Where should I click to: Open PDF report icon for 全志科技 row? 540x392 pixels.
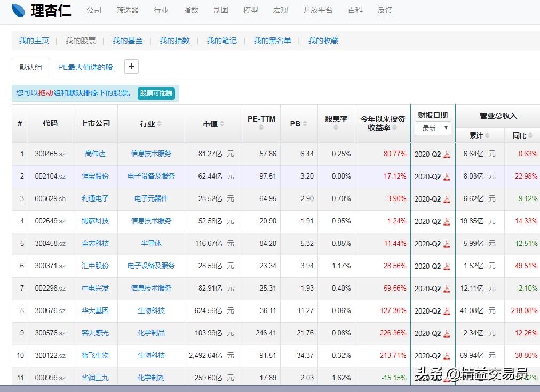pos(447,244)
